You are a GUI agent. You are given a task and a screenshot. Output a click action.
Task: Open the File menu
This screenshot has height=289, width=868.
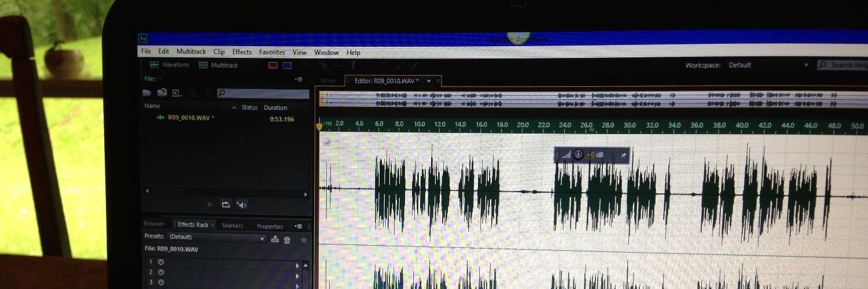(146, 51)
